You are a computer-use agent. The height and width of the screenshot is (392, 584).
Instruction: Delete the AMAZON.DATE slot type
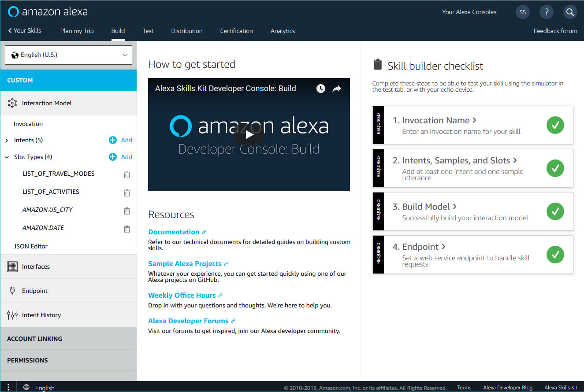tap(127, 229)
